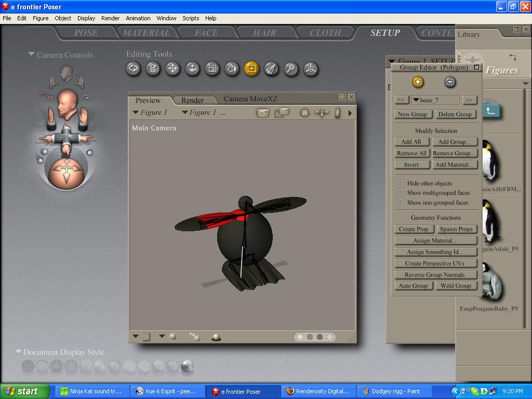
Task: Open the Figure menu
Action: click(x=41, y=18)
